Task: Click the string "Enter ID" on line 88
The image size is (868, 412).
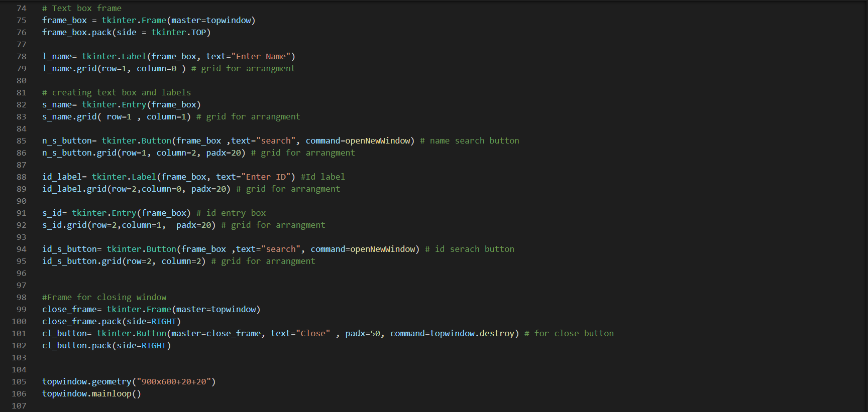Action: point(266,177)
